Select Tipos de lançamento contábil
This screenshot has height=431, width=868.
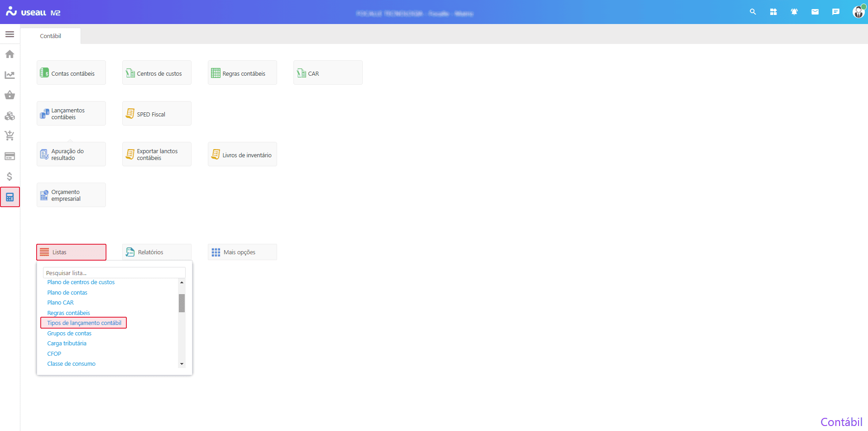(x=84, y=323)
